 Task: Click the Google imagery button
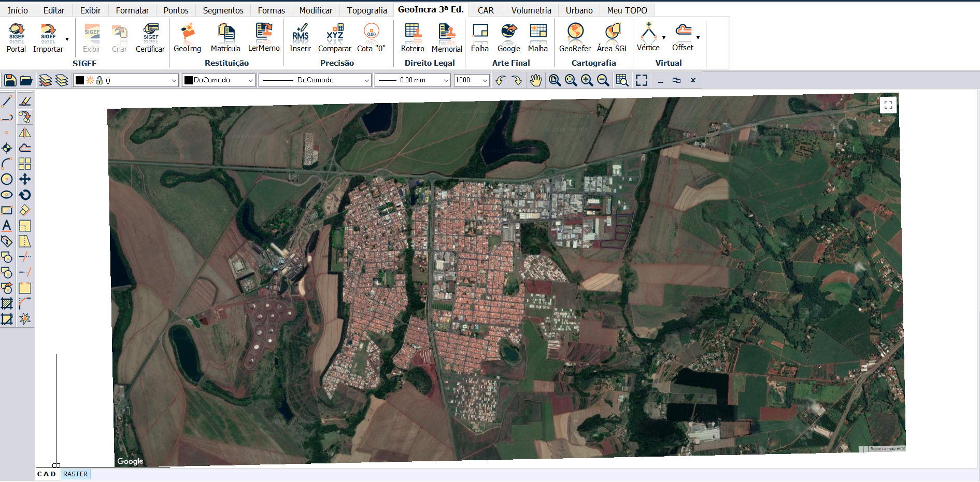(x=508, y=38)
